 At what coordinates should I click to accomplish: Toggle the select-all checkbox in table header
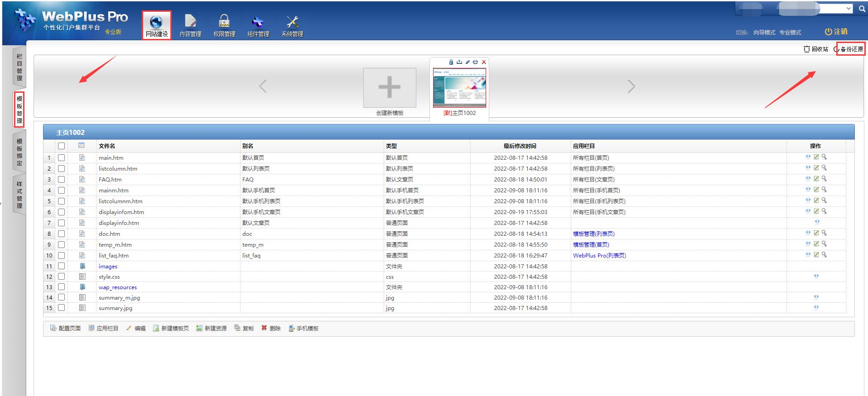(x=62, y=146)
